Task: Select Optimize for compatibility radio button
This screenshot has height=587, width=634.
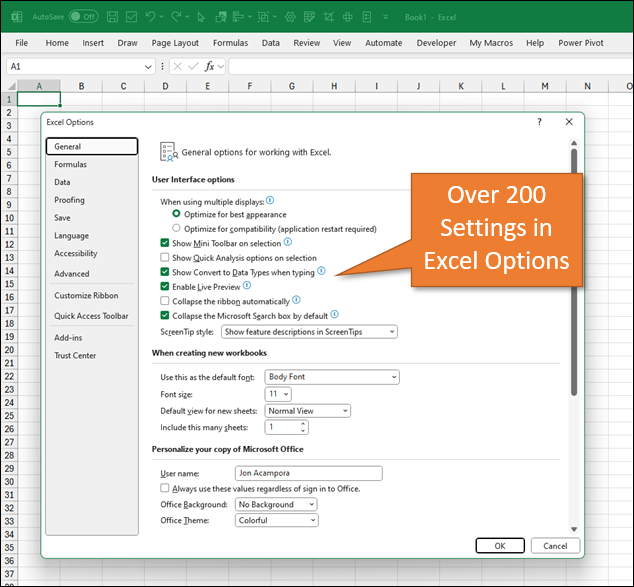Action: click(177, 228)
